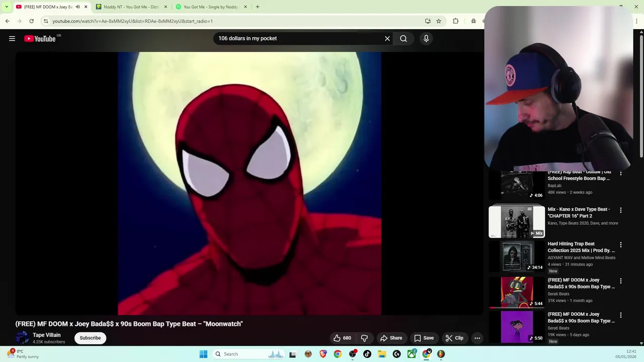Create a Clip from the video
The width and height of the screenshot is (644, 362).
point(454,338)
